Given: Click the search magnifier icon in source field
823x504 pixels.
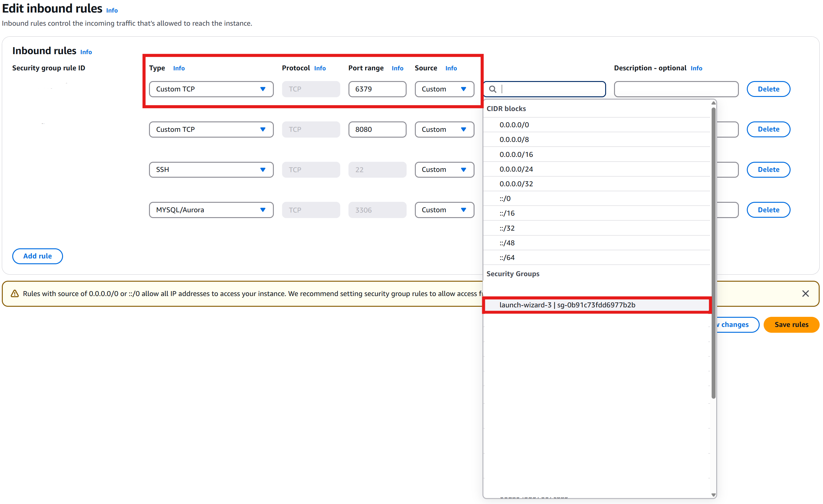Looking at the screenshot, I should (x=492, y=89).
